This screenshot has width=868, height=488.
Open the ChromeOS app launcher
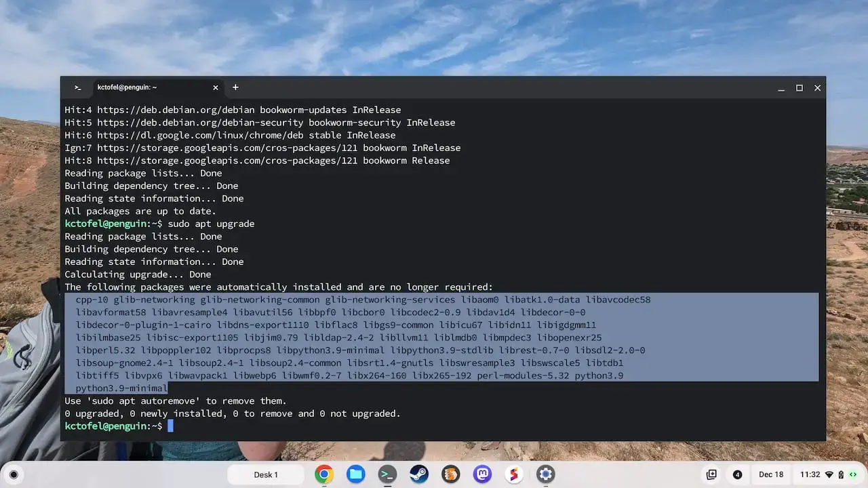14,474
